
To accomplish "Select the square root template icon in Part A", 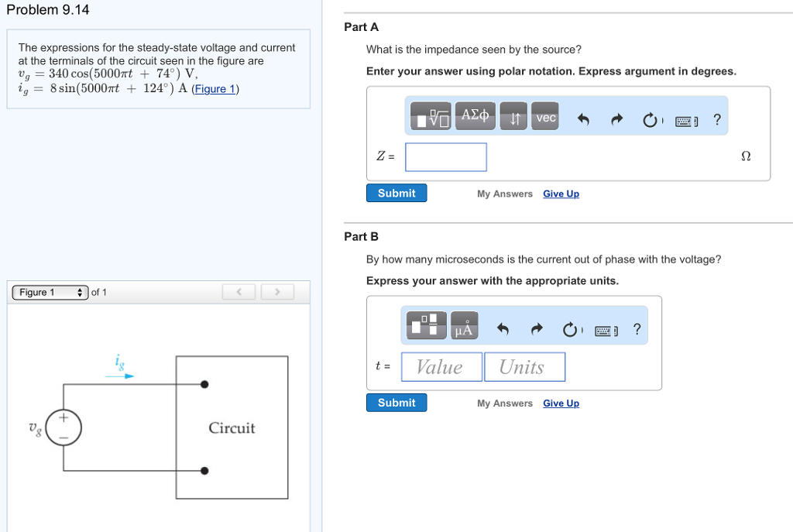I will tap(431, 115).
